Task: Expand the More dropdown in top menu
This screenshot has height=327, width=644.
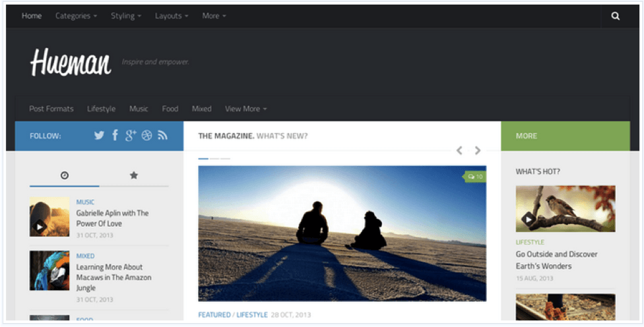Action: pyautogui.click(x=214, y=16)
